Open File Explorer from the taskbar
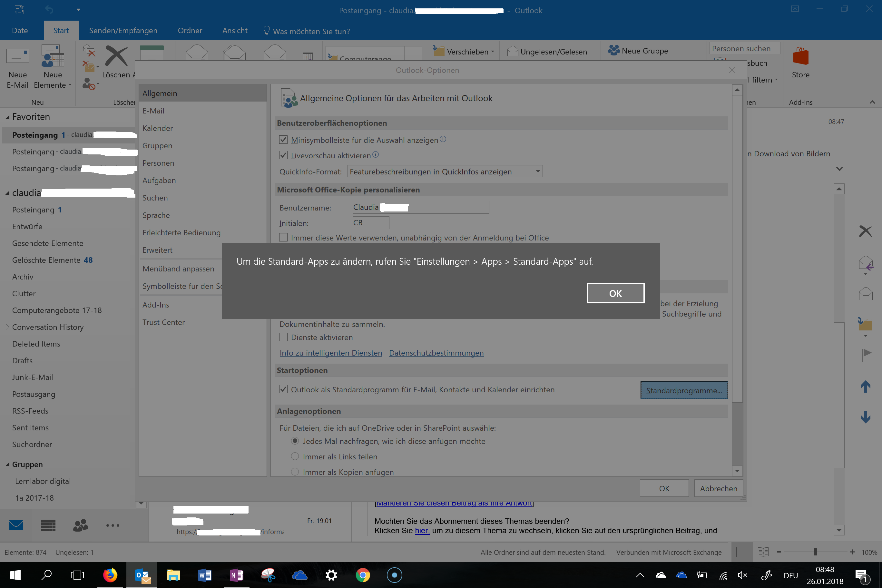882x588 pixels. point(173,574)
